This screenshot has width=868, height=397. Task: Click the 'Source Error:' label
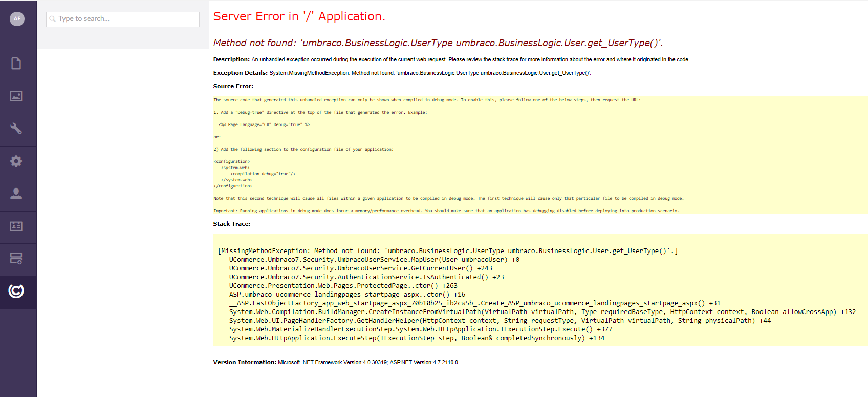click(233, 86)
